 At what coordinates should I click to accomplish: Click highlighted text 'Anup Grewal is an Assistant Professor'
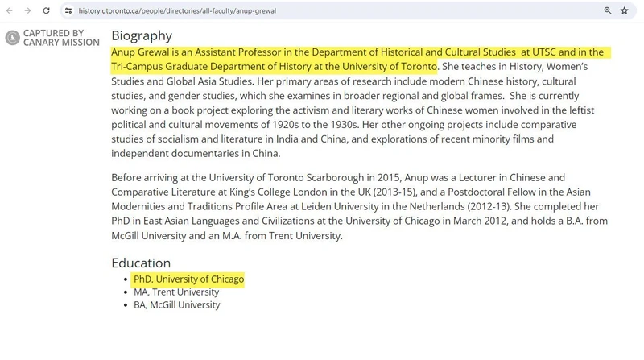[x=196, y=52]
